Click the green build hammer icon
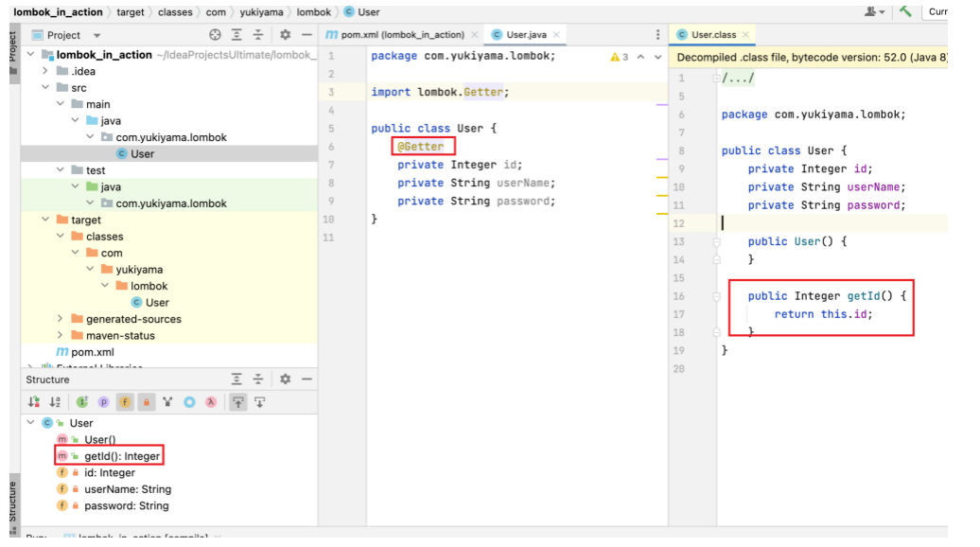The width and height of the screenshot is (980, 547). point(905,11)
